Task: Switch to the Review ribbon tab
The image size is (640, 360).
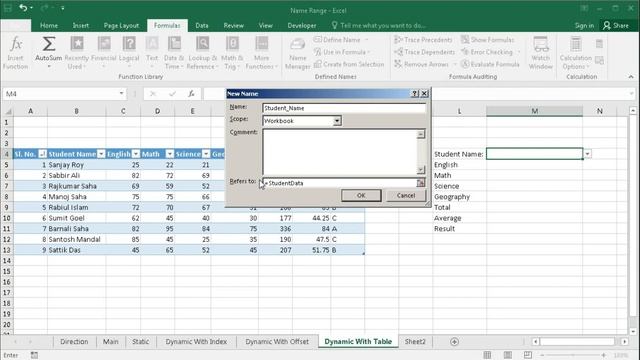Action: tap(233, 25)
